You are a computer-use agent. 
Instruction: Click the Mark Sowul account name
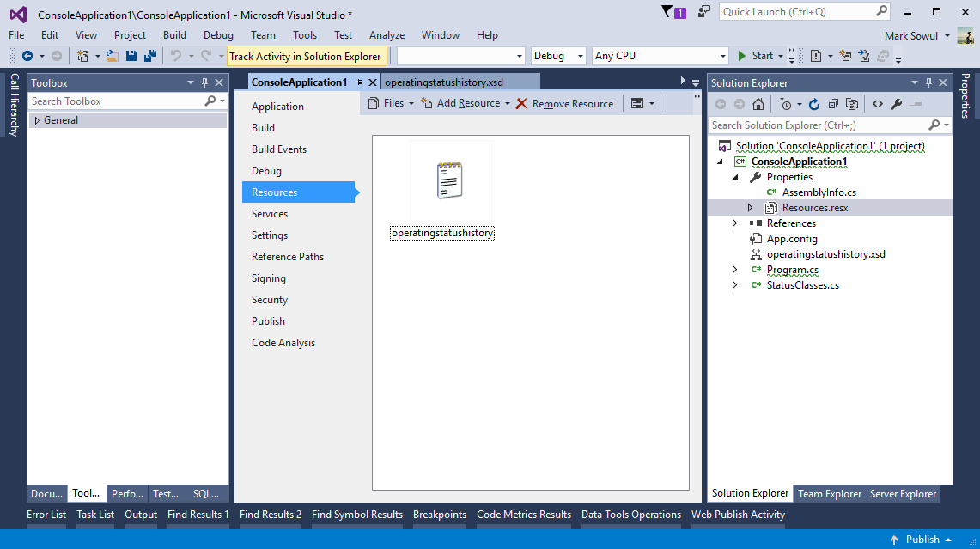click(x=911, y=35)
